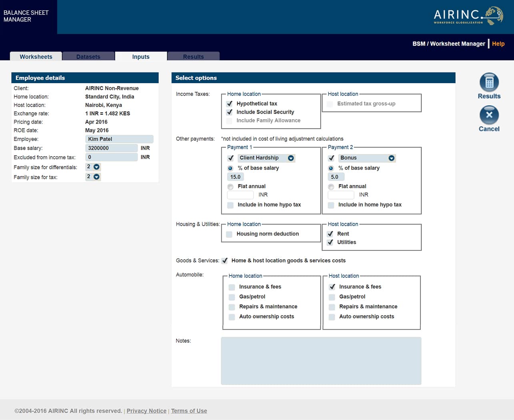Check Host location Auto ownership costs
The width and height of the screenshot is (514, 420).
tap(332, 317)
